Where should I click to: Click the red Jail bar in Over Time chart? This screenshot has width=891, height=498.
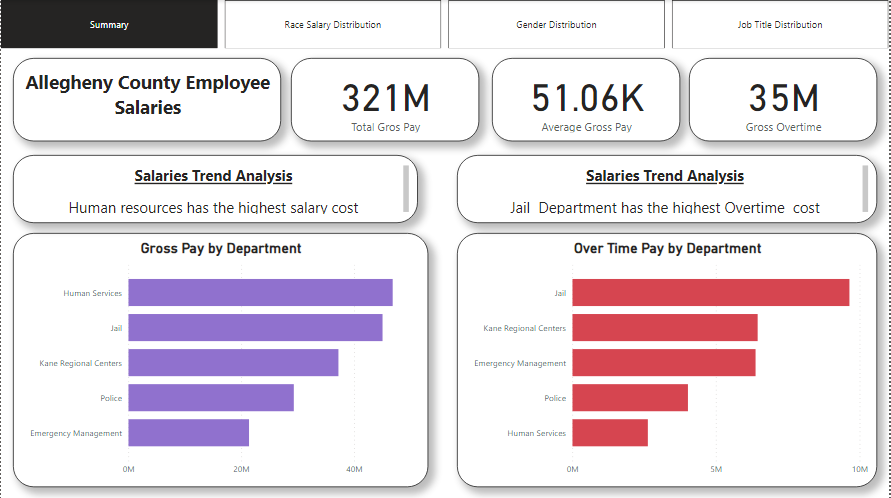tap(710, 293)
